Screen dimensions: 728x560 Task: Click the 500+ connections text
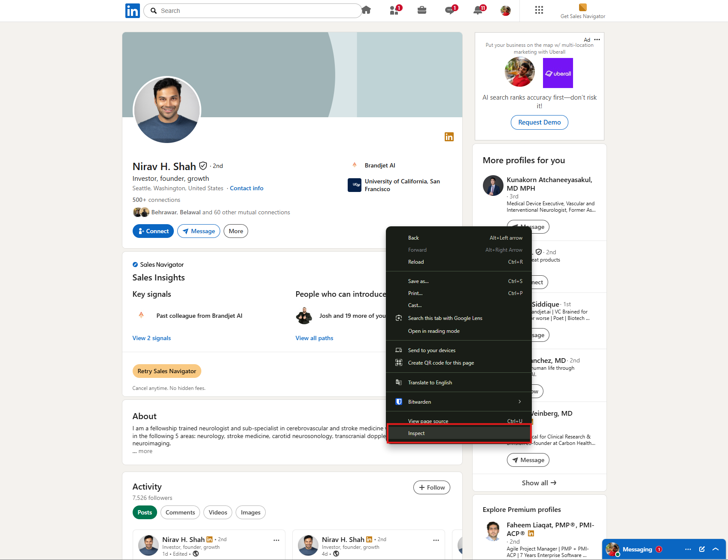click(156, 200)
